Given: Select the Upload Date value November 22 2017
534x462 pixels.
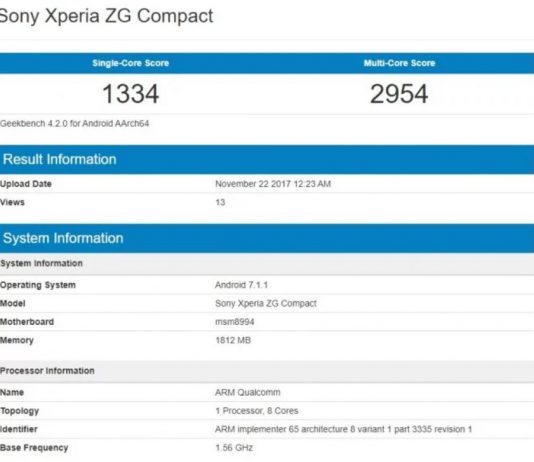Looking at the screenshot, I should 273,184.
